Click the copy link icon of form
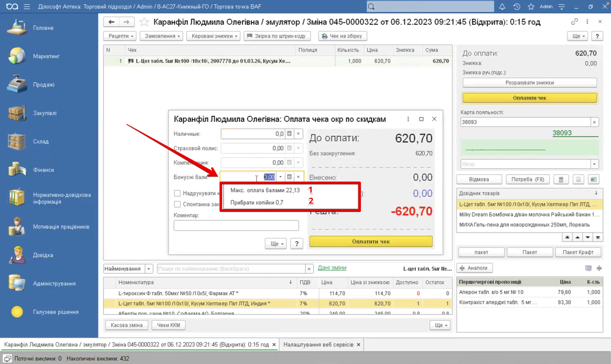 click(574, 22)
